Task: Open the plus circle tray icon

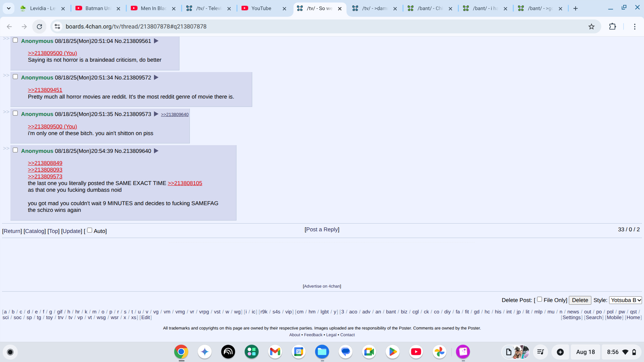Action: (560, 352)
